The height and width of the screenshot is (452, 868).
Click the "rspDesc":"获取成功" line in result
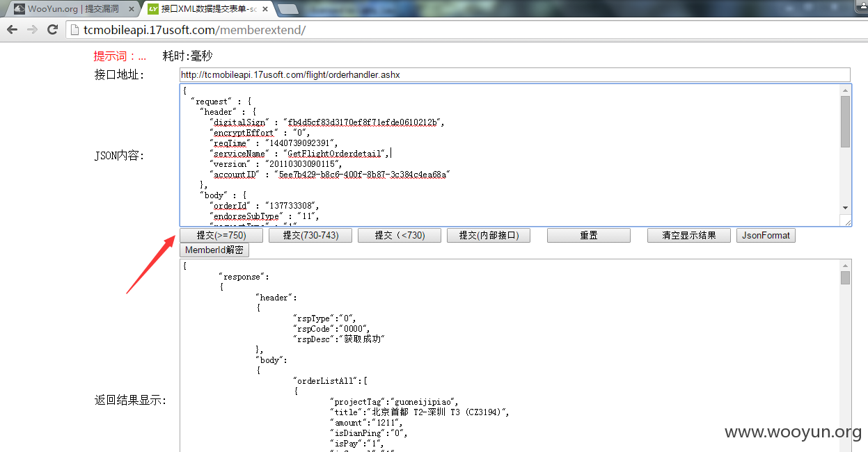point(339,339)
